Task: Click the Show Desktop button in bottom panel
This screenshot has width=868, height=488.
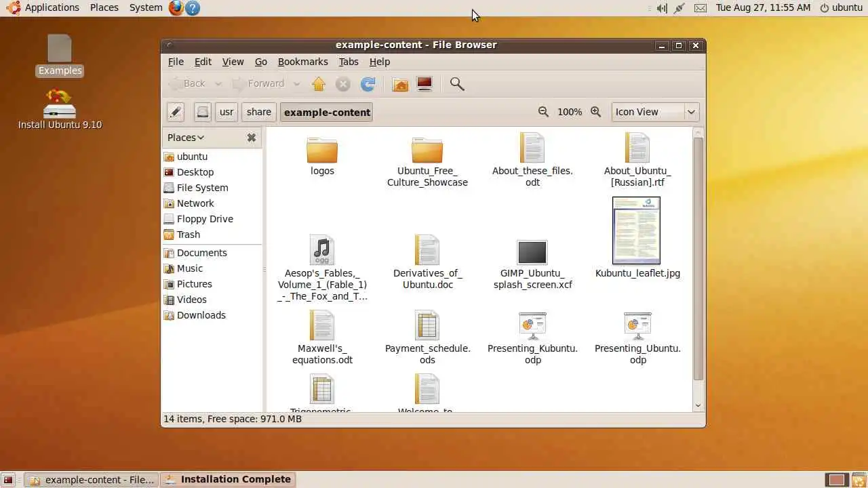Action: click(x=9, y=480)
